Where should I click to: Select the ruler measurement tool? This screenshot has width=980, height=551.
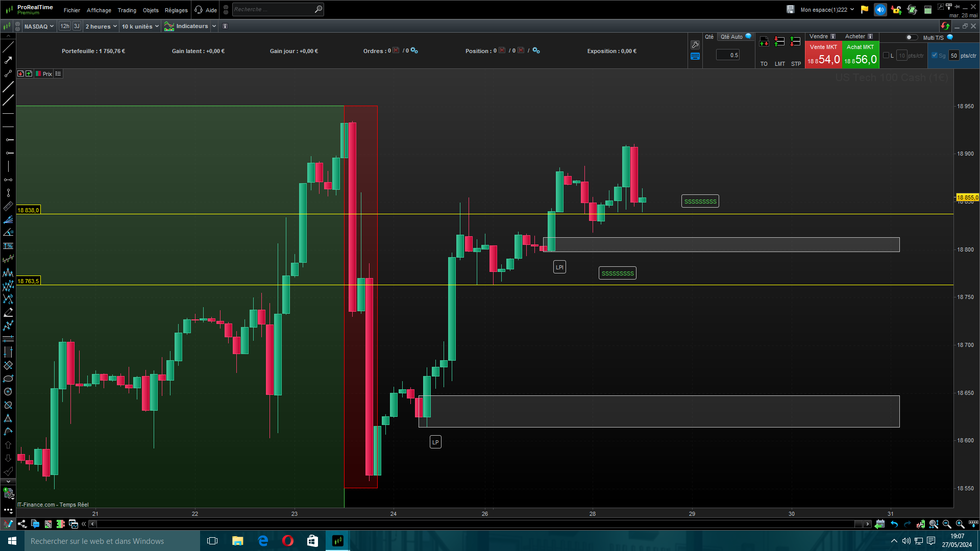click(8, 206)
